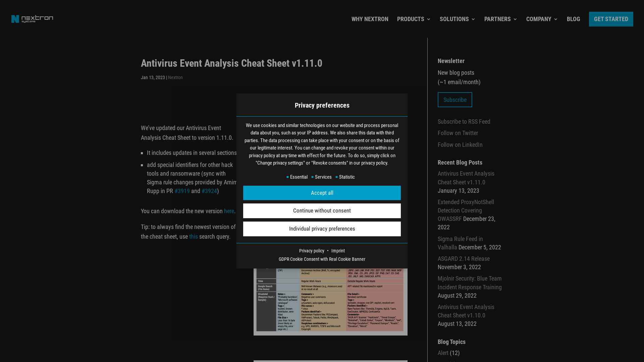Viewport: 644px width, 362px height.
Task: Open pull request #3924 link
Action: [209, 191]
